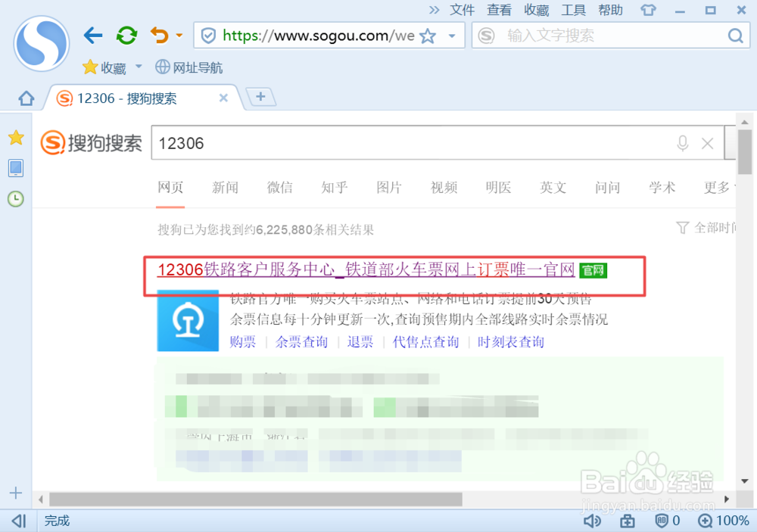757x532 pixels.
Task: Open a new tab with plus button
Action: click(x=260, y=97)
